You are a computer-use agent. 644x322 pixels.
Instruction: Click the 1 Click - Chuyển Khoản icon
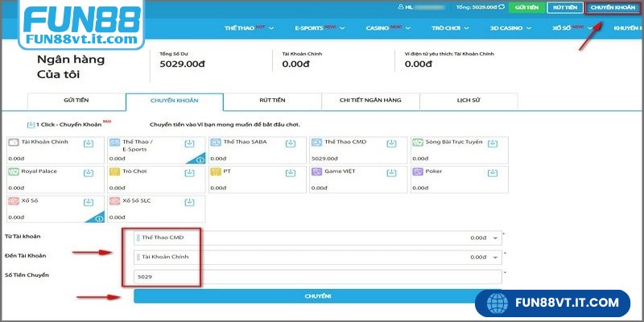pyautogui.click(x=31, y=125)
